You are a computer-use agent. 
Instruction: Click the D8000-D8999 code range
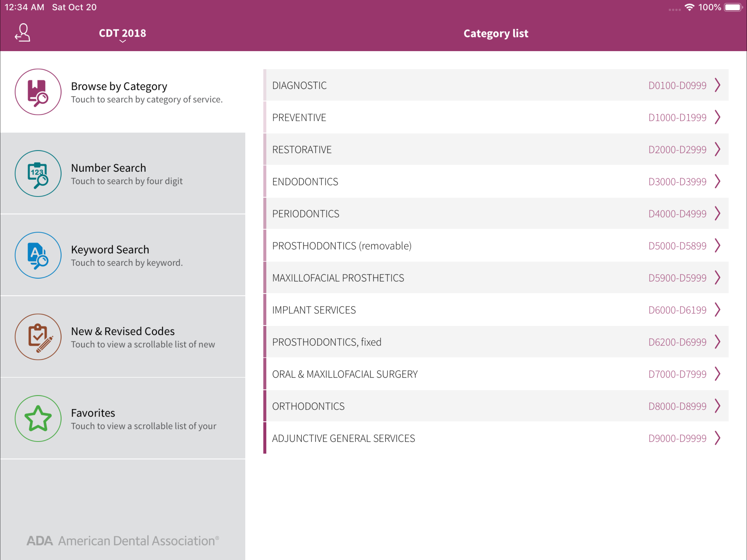(678, 406)
